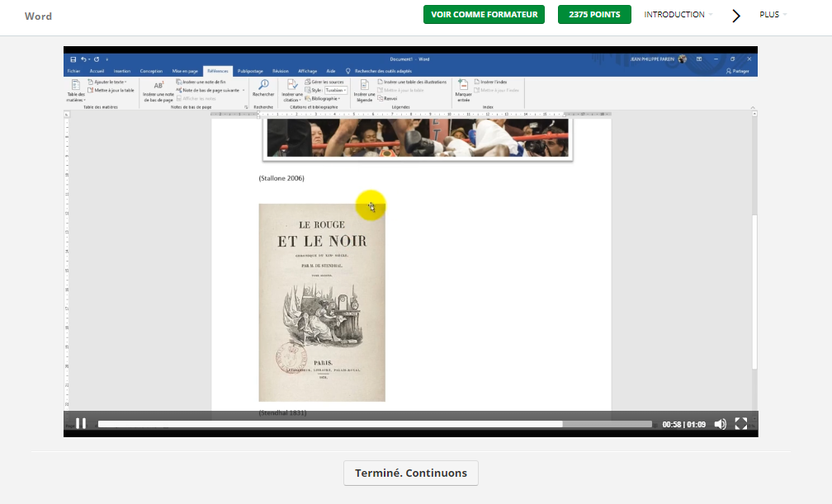This screenshot has width=832, height=504.
Task: Open 'Insérer une citation' dropdown
Action: (292, 91)
